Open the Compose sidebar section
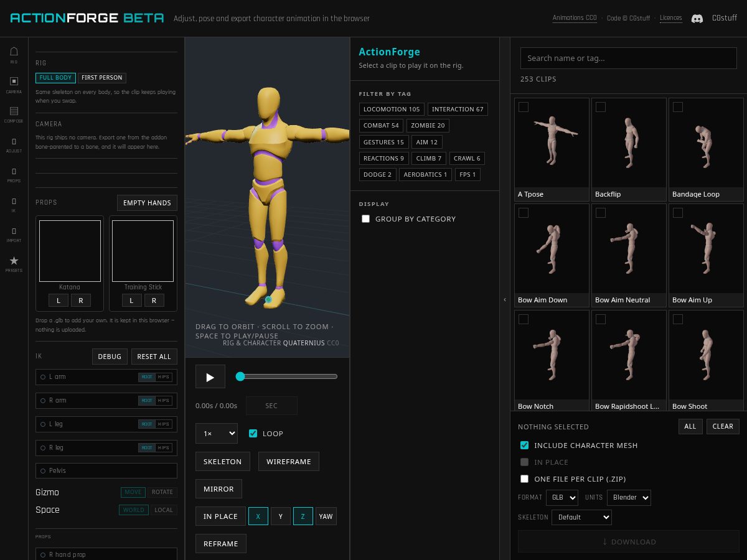This screenshot has height=560, width=747. tap(14, 114)
